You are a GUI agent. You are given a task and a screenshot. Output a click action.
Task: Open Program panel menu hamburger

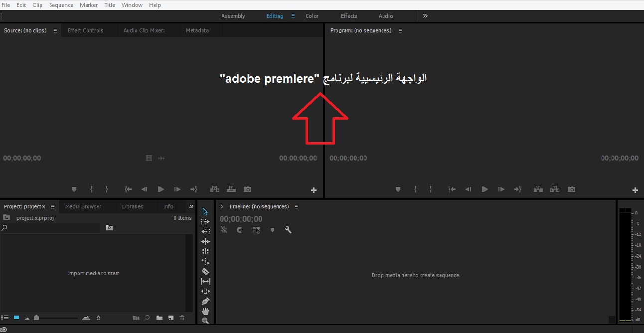pyautogui.click(x=400, y=30)
